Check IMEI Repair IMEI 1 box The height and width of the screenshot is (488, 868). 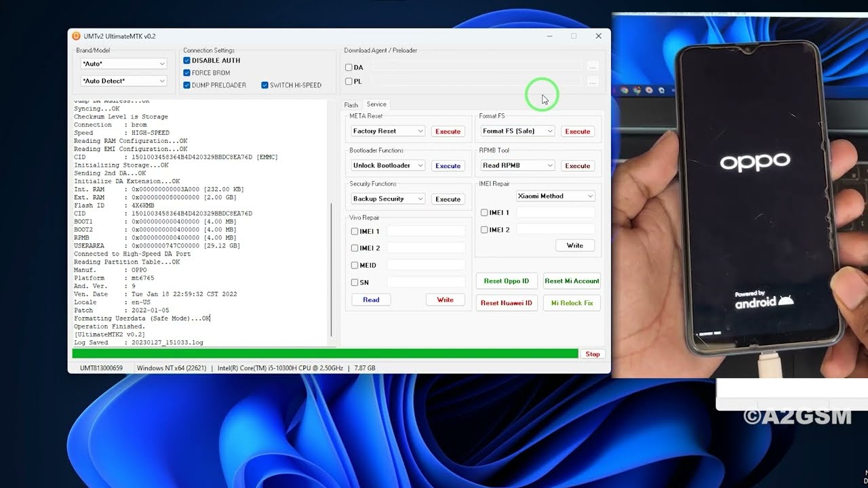pyautogui.click(x=484, y=212)
